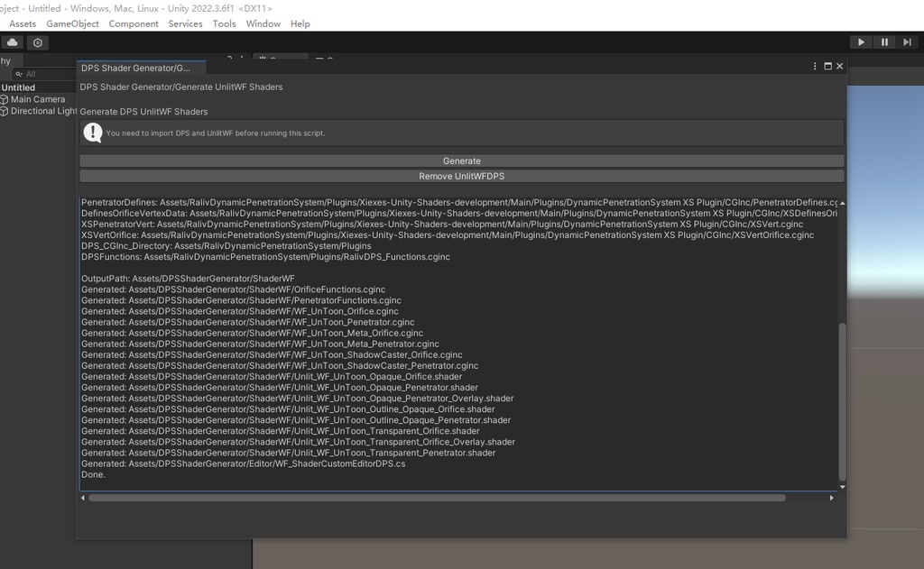The height and width of the screenshot is (569, 924).
Task: Click the Generated WF_UnToon_ShadowCaster_Penetrator.cginc line
Action: pyautogui.click(x=280, y=366)
